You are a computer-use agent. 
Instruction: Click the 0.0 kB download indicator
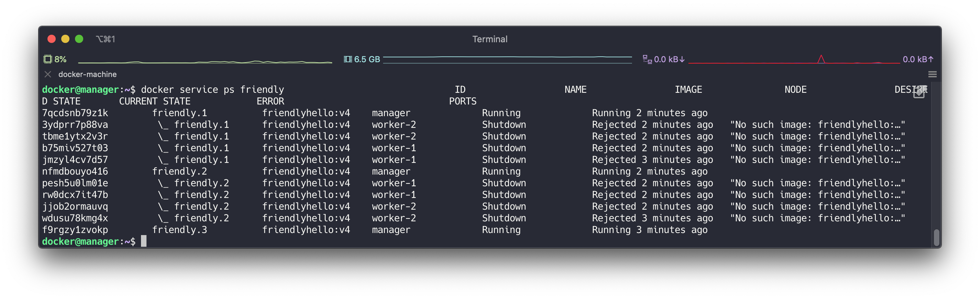tap(669, 59)
